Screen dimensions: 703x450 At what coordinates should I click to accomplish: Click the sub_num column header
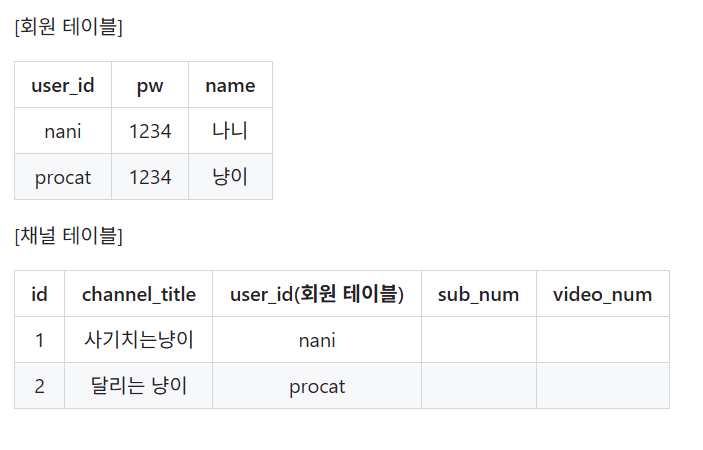point(478,294)
